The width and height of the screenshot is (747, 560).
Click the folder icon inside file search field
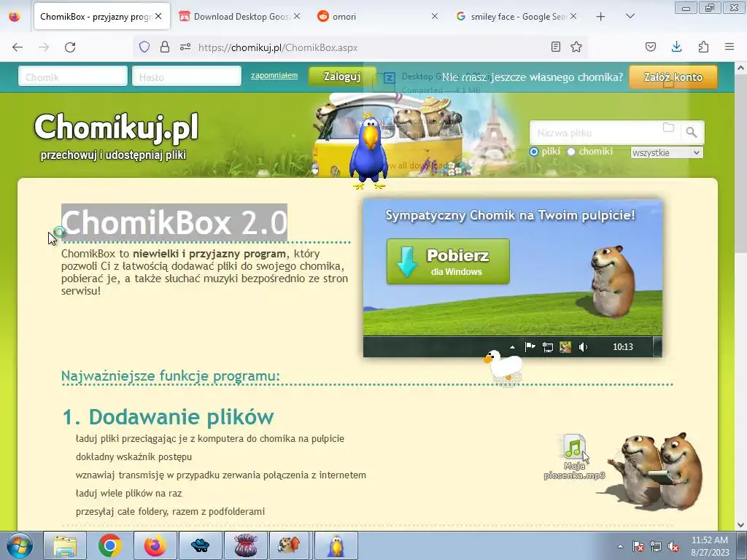coord(668,128)
